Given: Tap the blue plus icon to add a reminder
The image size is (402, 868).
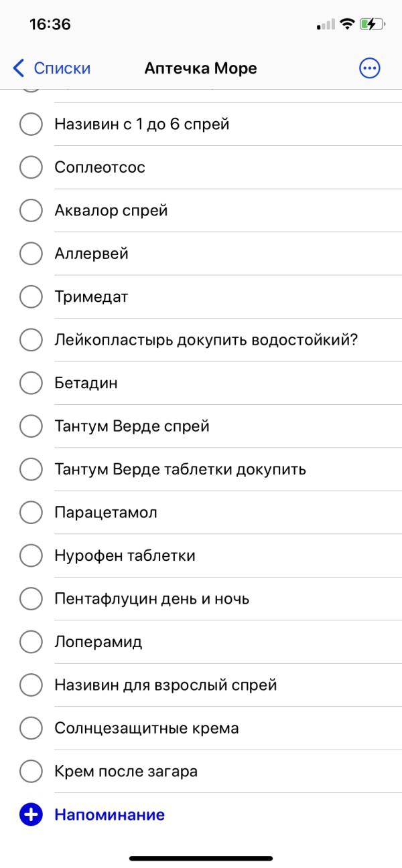Looking at the screenshot, I should [31, 814].
